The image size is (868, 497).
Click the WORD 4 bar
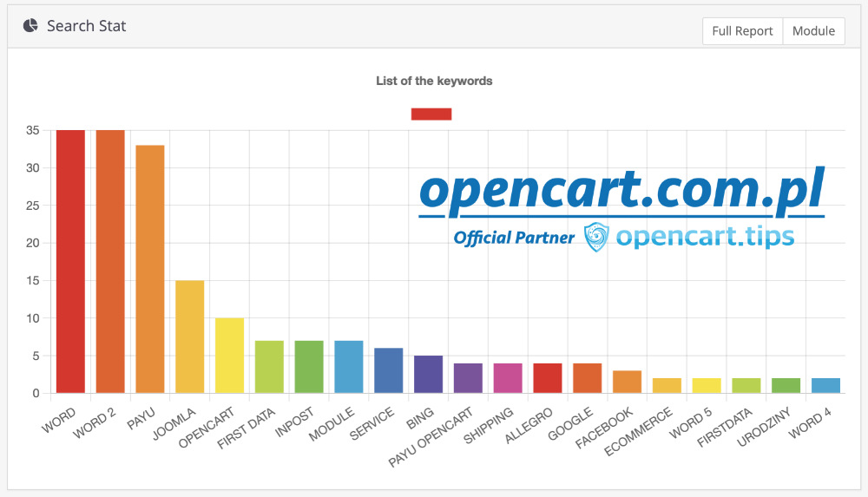(826, 386)
